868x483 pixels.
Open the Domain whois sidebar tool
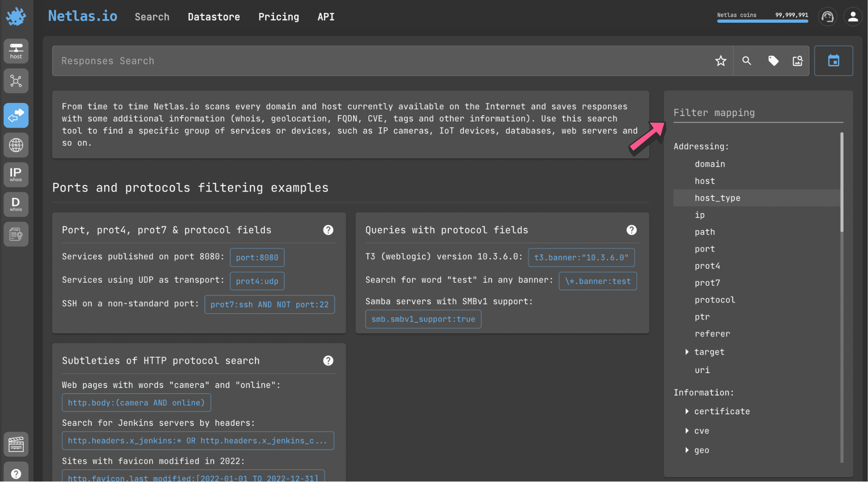point(16,204)
